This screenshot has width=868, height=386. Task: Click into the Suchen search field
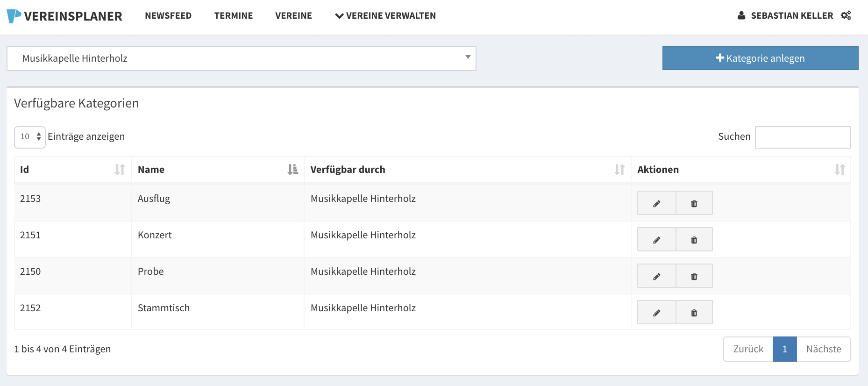tap(803, 137)
